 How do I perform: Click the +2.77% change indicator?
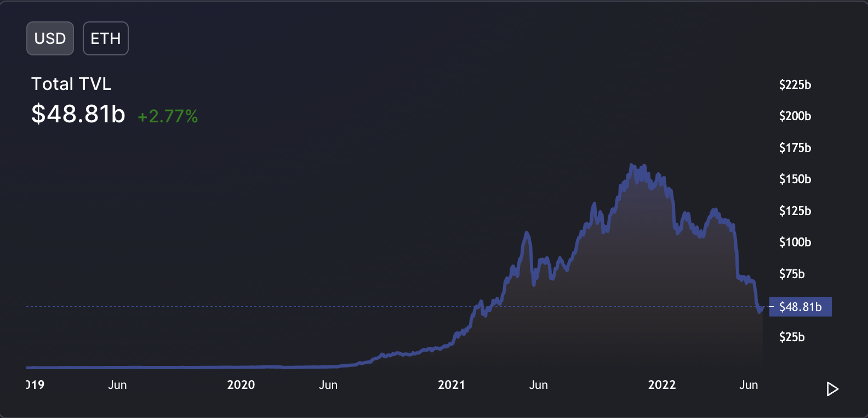(x=168, y=116)
